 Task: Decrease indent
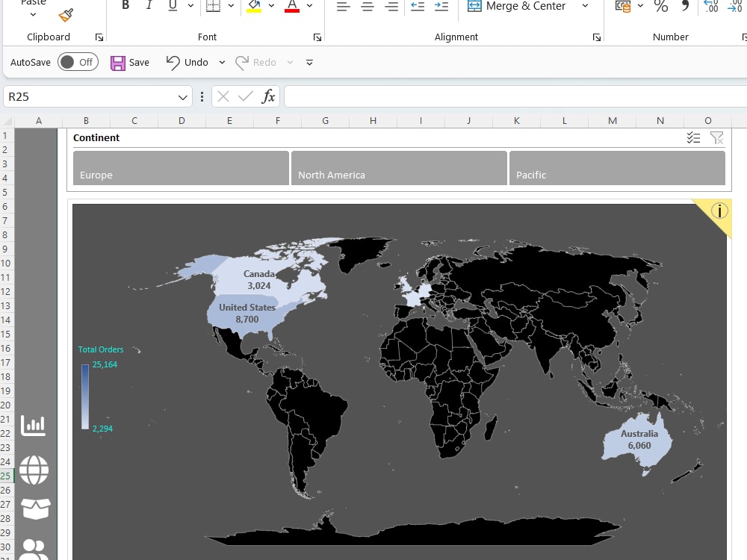418,6
